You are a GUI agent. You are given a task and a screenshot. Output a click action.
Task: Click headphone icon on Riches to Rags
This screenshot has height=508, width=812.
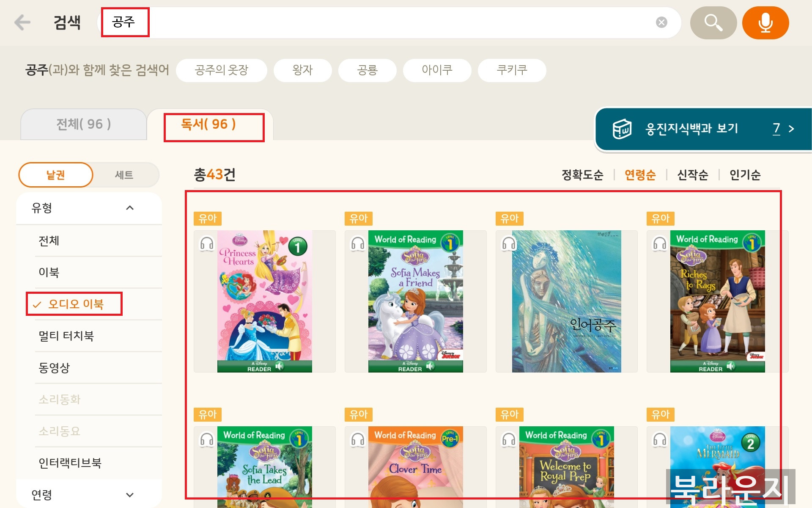tap(660, 244)
